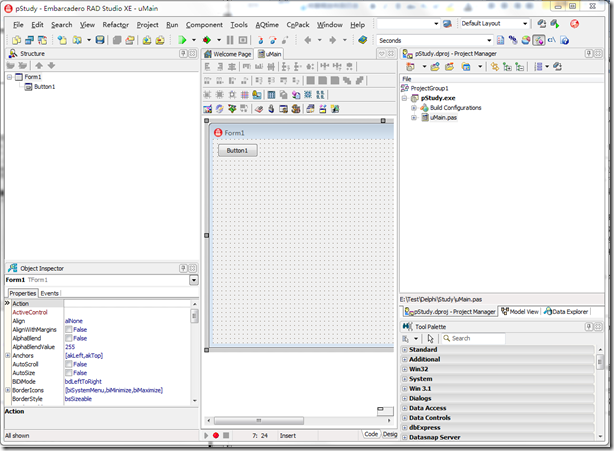This screenshot has width=614, height=451.
Task: Click the play macro icon in status bar
Action: 206,435
